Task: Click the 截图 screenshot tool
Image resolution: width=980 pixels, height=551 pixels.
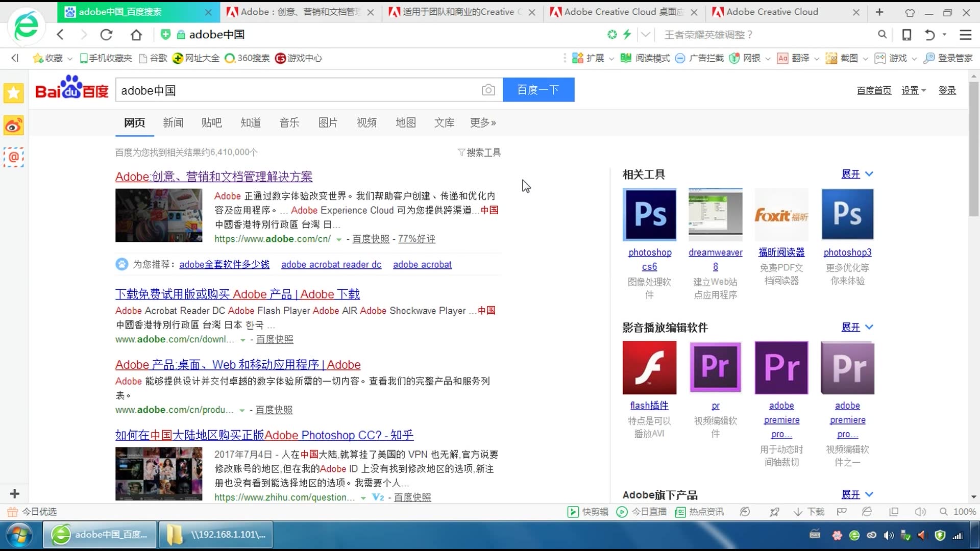Action: pos(842,58)
